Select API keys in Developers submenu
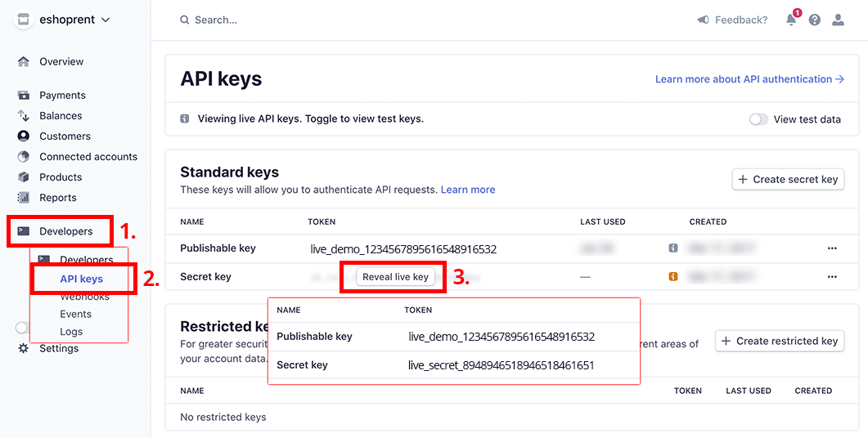Viewport: 868px width, 438px height. pyautogui.click(x=81, y=279)
